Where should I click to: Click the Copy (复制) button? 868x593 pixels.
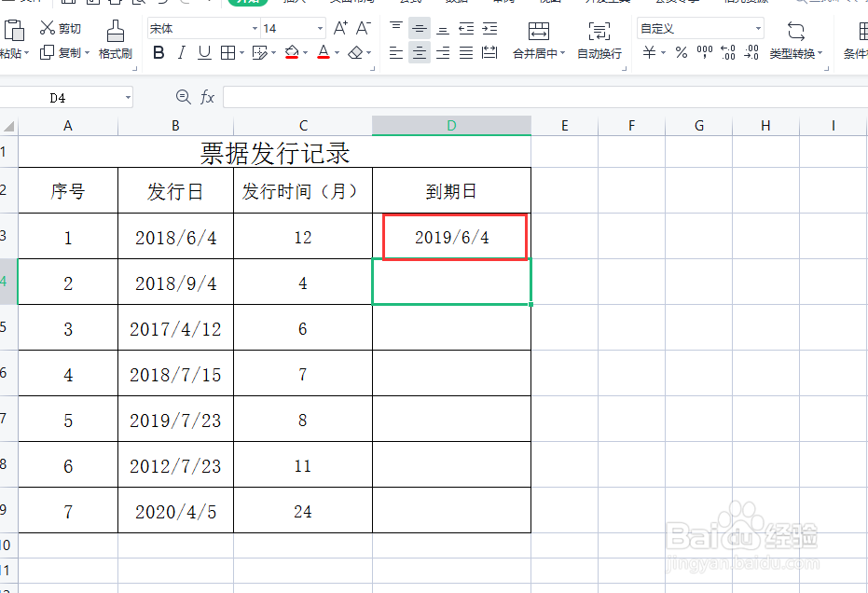pos(61,52)
